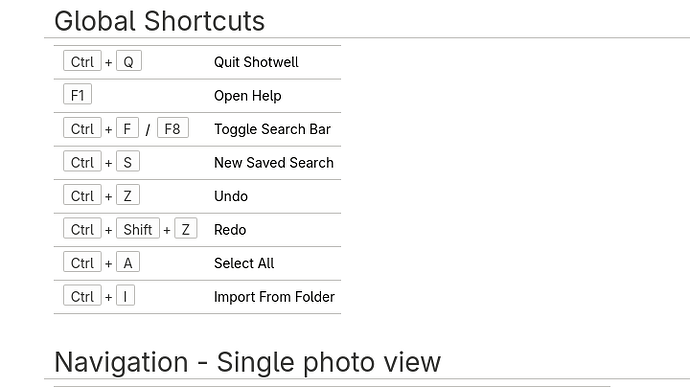Click the A key badge
The height and width of the screenshot is (387, 690).
128,262
